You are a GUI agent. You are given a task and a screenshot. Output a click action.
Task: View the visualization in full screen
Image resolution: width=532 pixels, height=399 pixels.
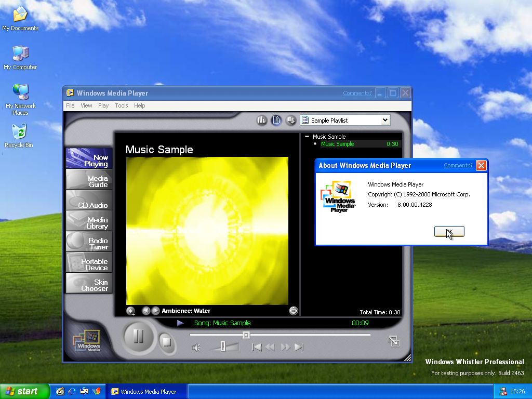pyautogui.click(x=294, y=311)
